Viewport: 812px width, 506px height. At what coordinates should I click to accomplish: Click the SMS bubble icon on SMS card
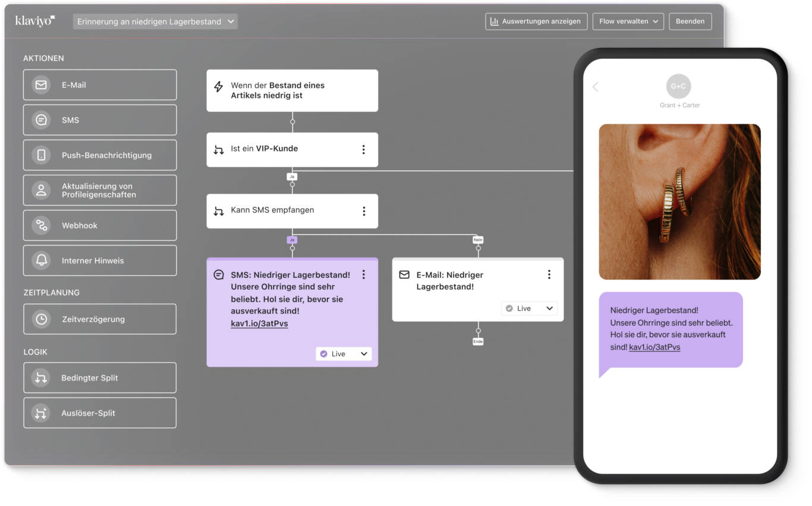coord(219,275)
